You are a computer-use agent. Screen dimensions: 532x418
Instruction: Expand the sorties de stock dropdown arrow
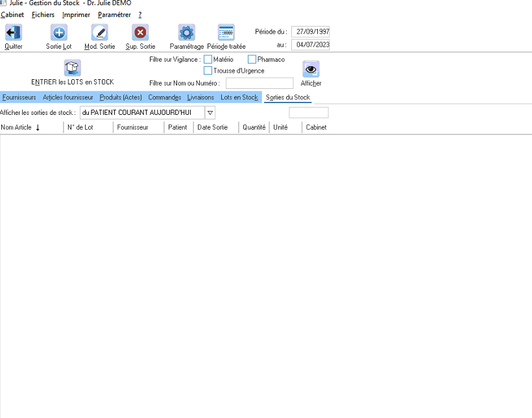(210, 113)
